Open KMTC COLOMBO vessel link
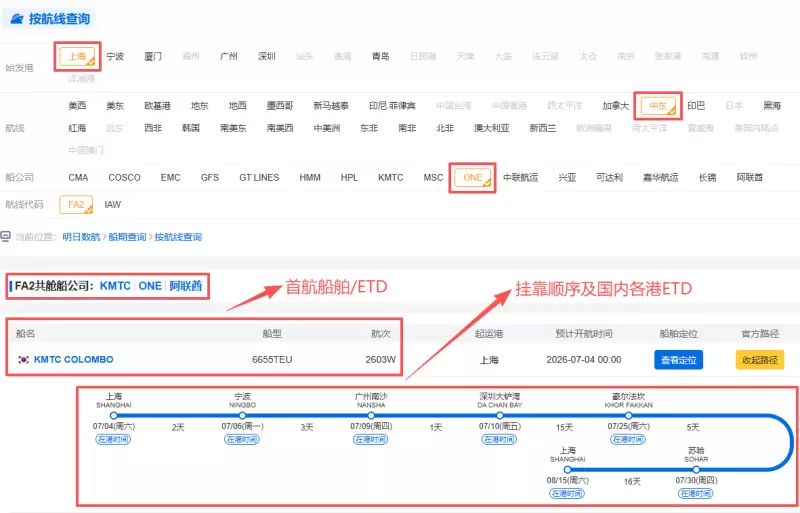Image resolution: width=800 pixels, height=513 pixels. click(73, 359)
